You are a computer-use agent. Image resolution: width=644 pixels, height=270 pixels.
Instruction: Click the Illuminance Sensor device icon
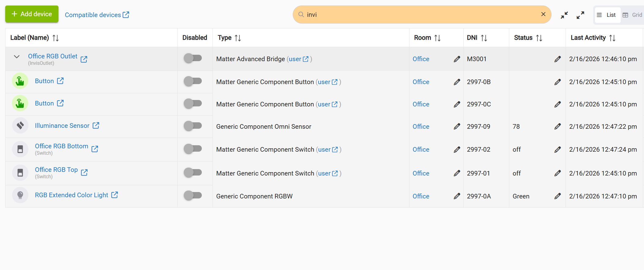point(20,126)
